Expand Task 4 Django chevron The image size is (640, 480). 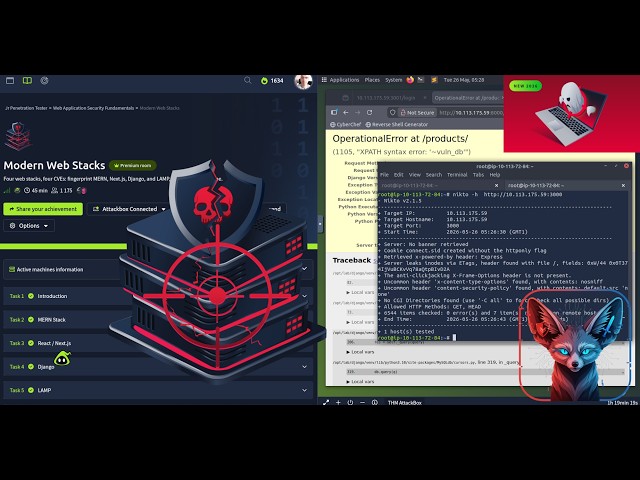[x=304, y=367]
